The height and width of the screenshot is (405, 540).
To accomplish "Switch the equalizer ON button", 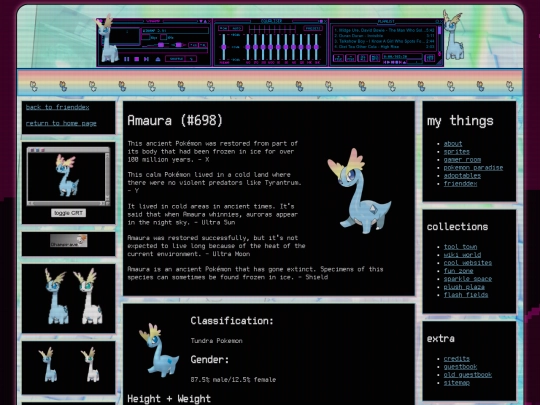I will click(x=224, y=28).
